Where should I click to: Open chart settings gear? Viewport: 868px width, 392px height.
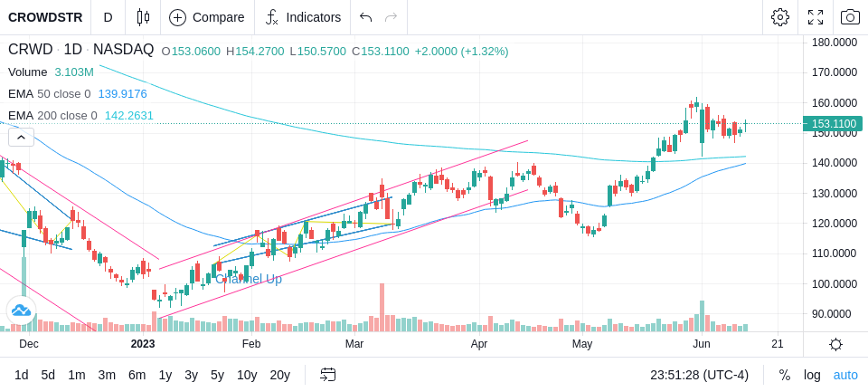pyautogui.click(x=780, y=17)
